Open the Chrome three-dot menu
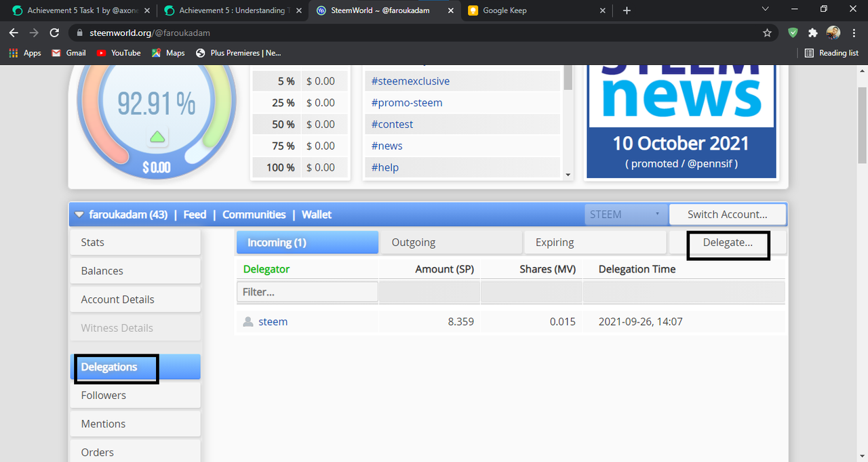 (x=854, y=33)
